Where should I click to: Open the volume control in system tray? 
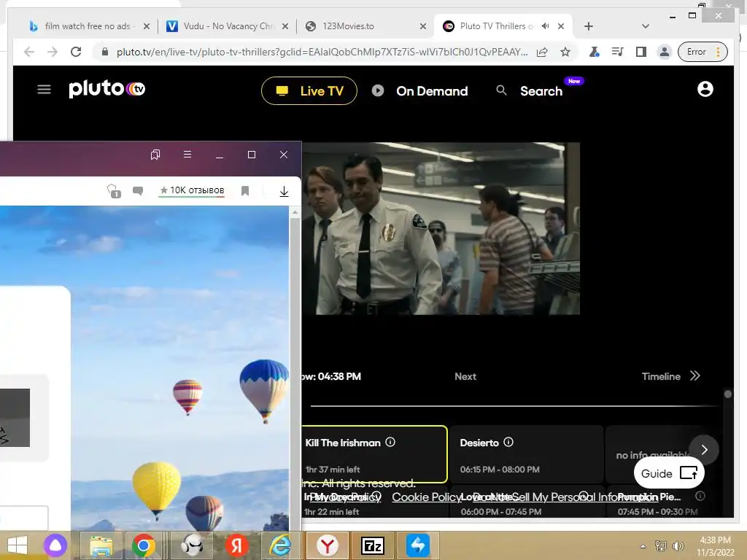(x=678, y=546)
